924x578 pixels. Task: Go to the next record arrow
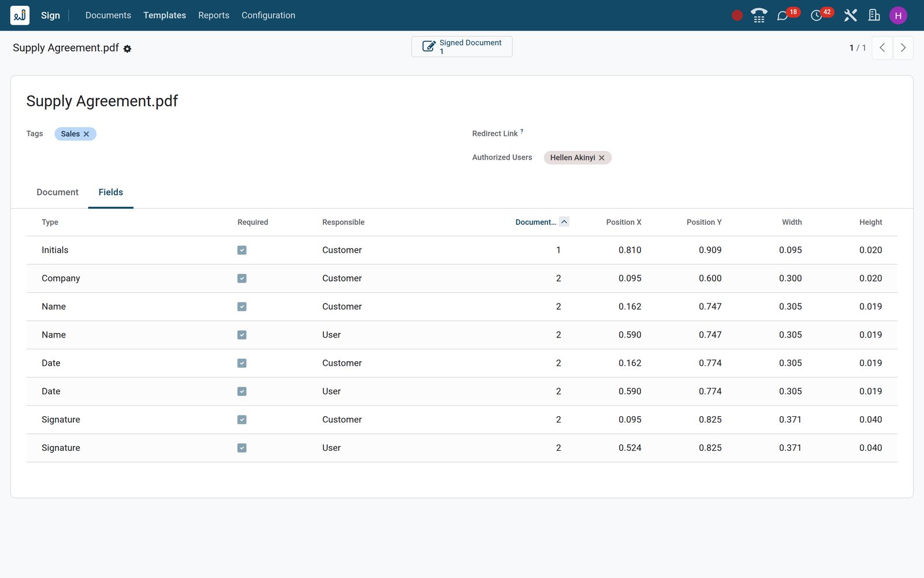pos(903,48)
